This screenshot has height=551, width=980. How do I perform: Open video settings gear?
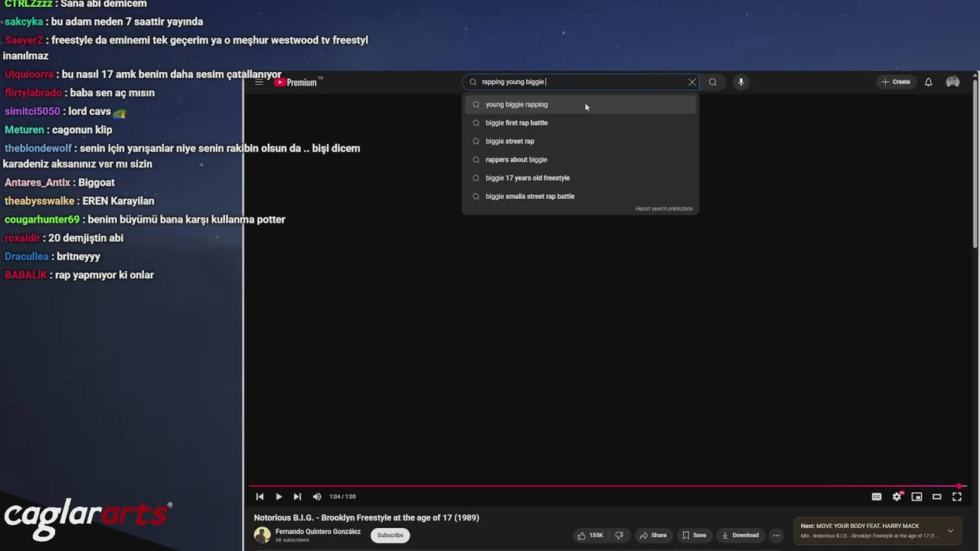click(897, 497)
